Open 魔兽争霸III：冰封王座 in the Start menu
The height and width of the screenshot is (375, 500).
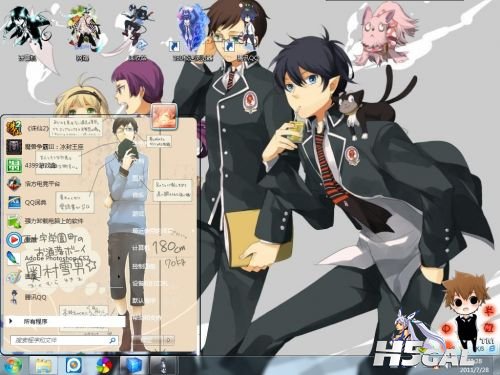(x=45, y=147)
